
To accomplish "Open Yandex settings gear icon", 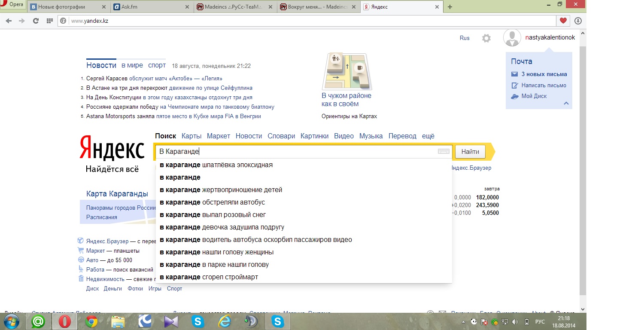I will [x=486, y=38].
